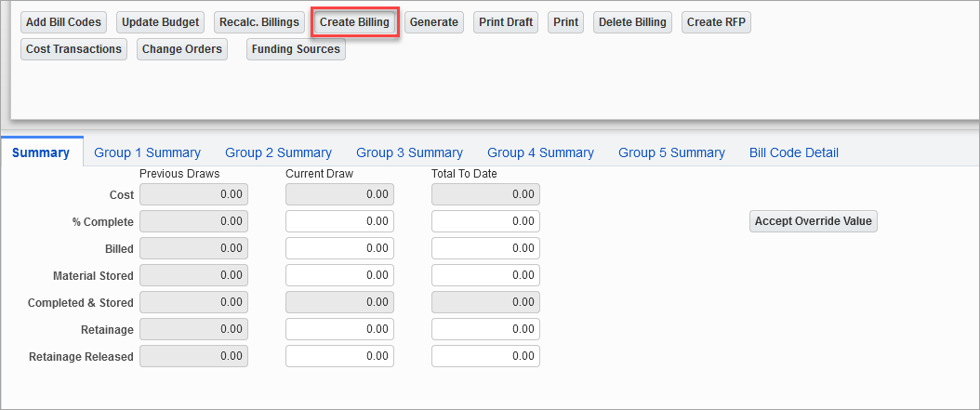Click the Retainage Released Previous Draws field
The image size is (980, 410).
point(193,356)
